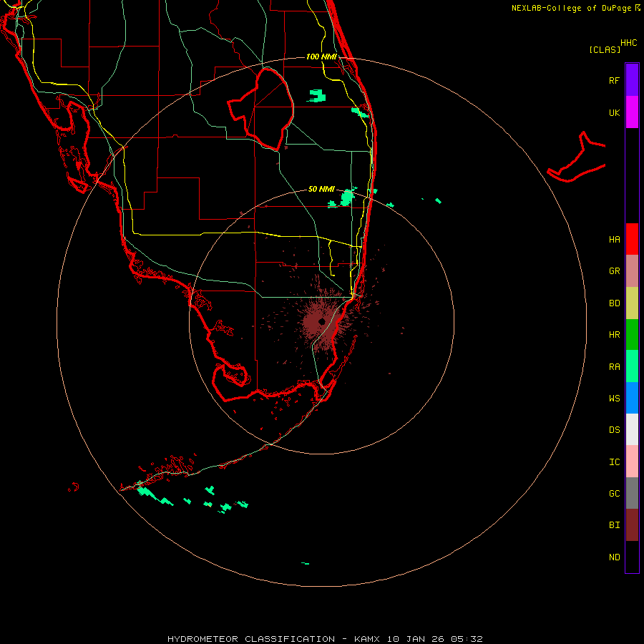Click the 100 NMI range ring label
644x644 pixels.
coord(321,57)
